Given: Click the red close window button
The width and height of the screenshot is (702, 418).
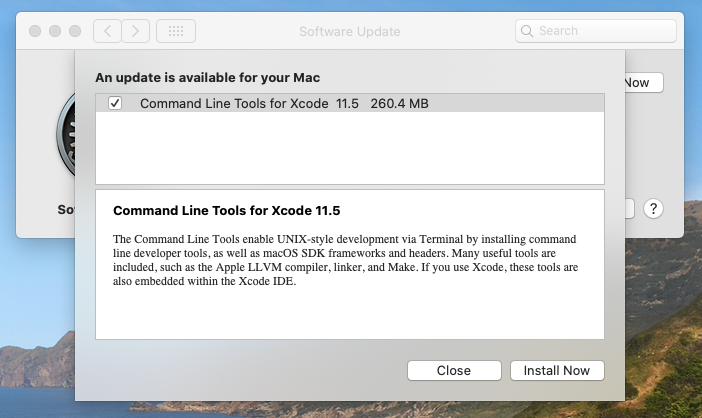Looking at the screenshot, I should [x=35, y=31].
